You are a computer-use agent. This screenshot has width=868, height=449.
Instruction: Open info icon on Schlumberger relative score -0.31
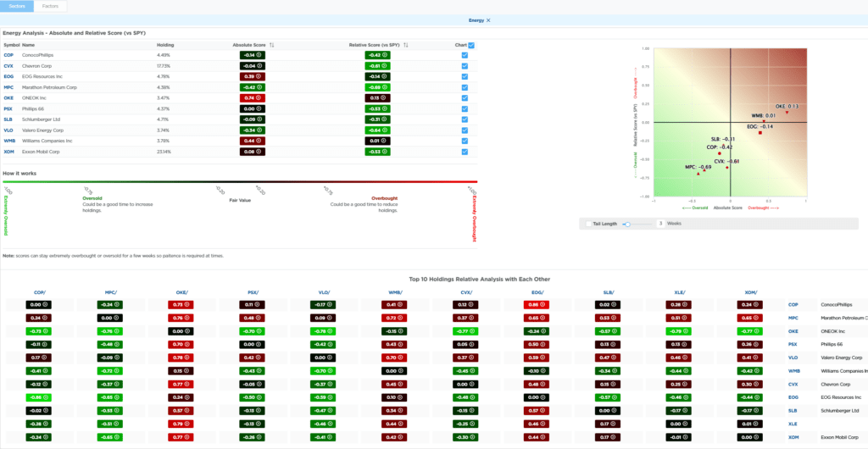click(384, 119)
